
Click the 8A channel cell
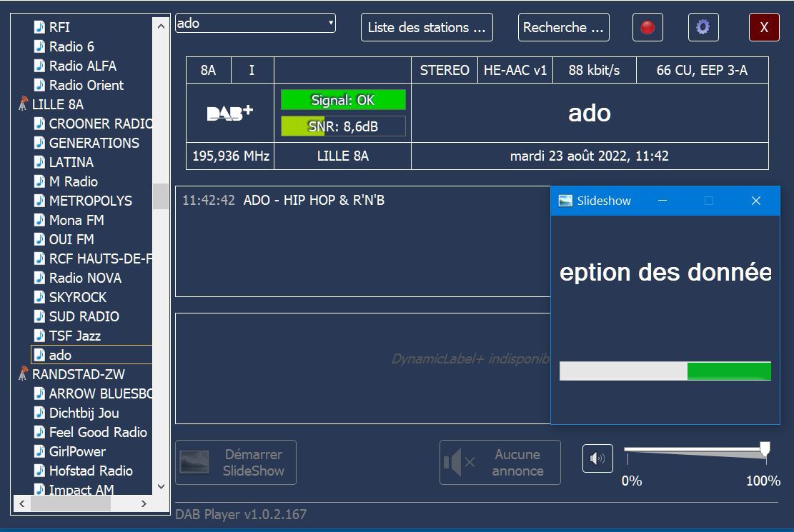tap(209, 71)
